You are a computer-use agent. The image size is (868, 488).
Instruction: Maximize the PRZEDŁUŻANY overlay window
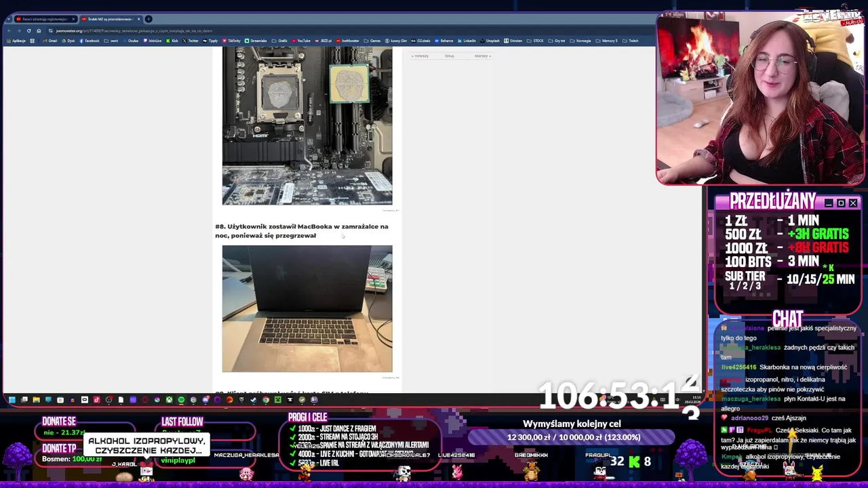coord(841,203)
